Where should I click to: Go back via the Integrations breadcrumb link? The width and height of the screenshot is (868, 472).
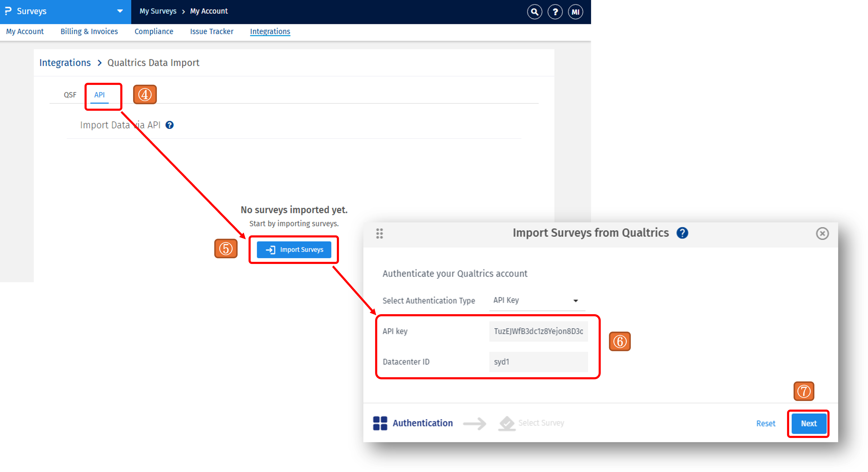tap(65, 63)
